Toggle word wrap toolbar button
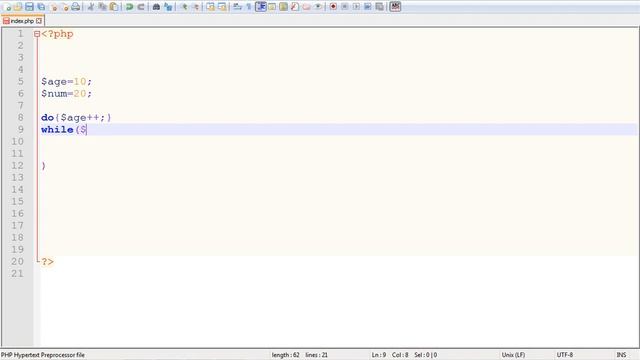Screen dimensions: 640x360 237,7
